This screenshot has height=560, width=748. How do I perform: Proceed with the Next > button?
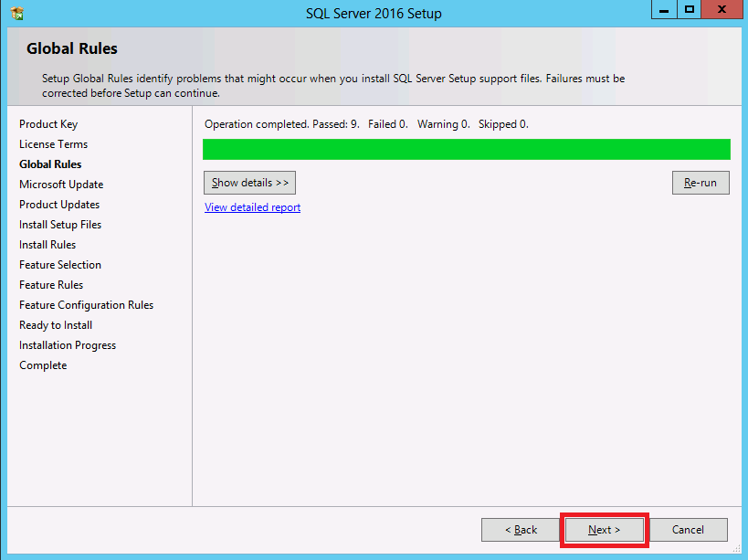coord(604,530)
